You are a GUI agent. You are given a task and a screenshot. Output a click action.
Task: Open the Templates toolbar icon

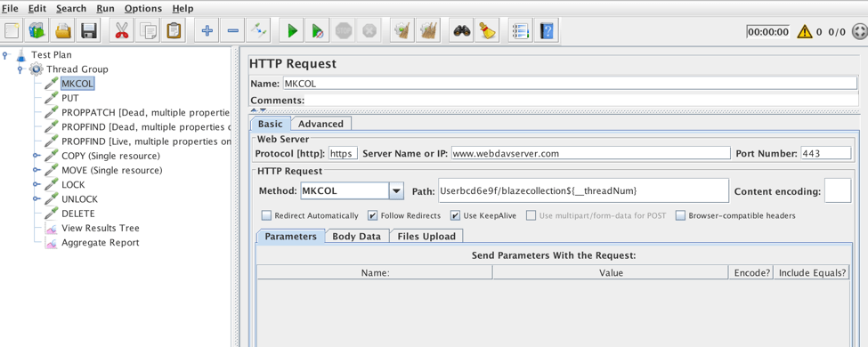click(x=37, y=30)
